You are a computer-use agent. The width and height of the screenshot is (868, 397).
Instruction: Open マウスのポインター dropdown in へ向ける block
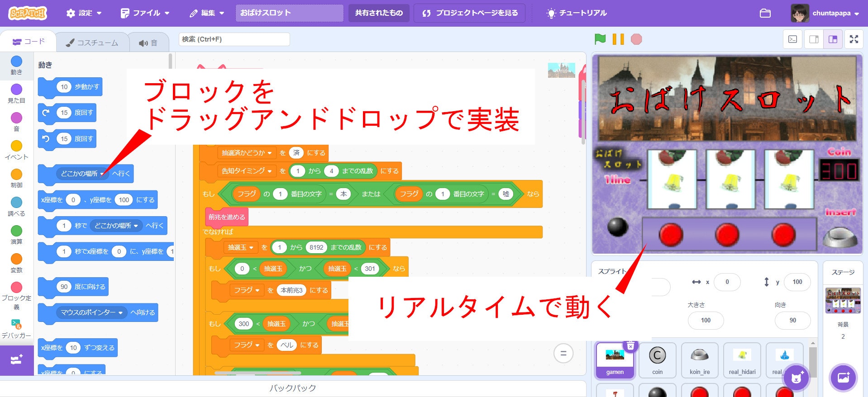92,312
